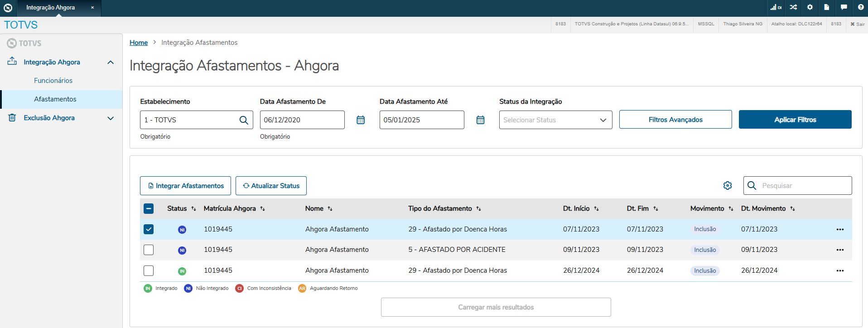This screenshot has height=328, width=868.
Task: Expand the Exclusão Ahgora menu section
Action: 111,118
